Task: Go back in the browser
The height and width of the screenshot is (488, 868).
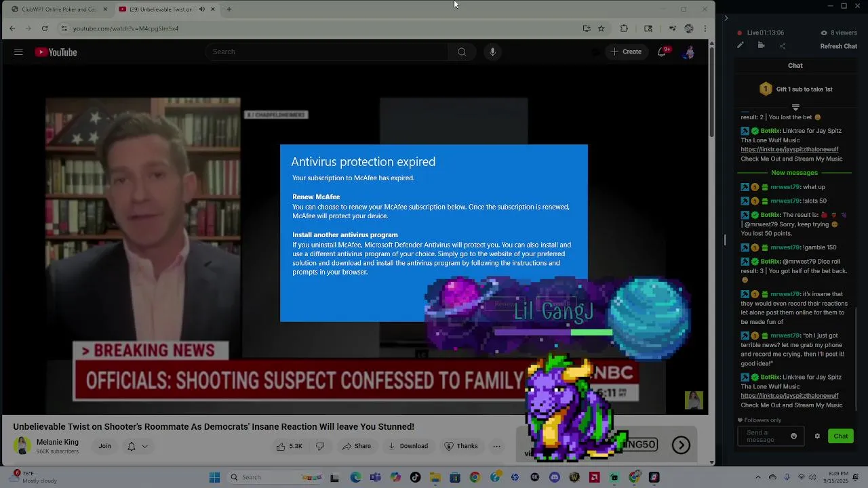Action: pos(12,28)
